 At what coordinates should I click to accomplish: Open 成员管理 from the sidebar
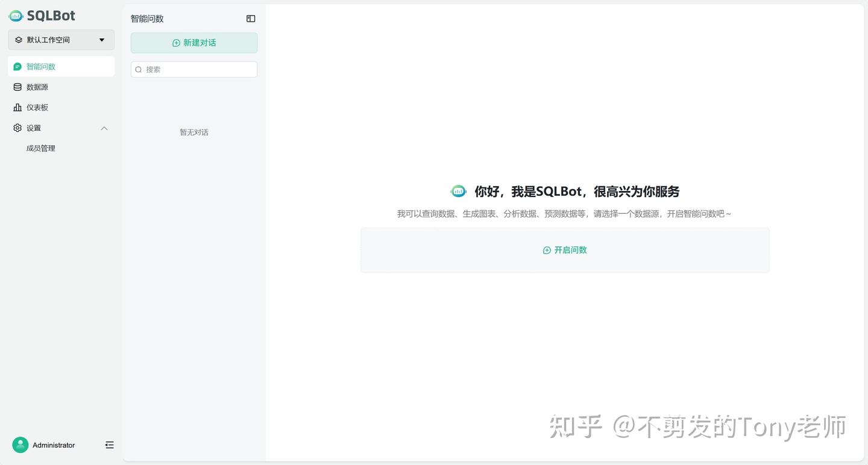[40, 148]
